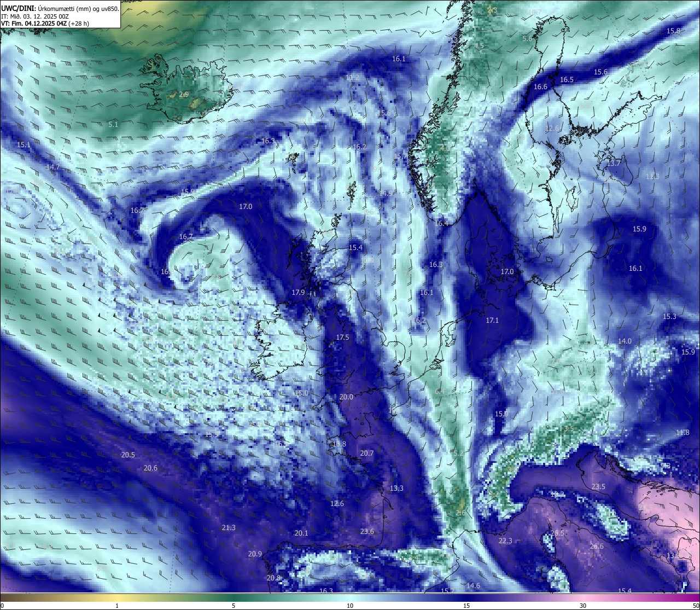
Task: Click the map value 20.0
Action: pos(346,397)
